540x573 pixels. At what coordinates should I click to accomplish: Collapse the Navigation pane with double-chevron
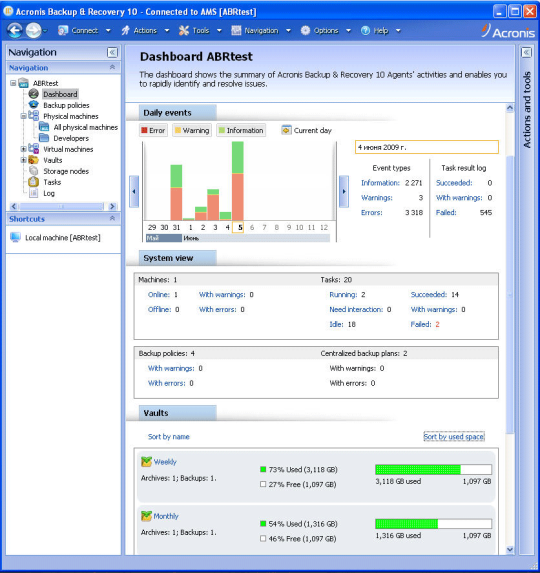coord(113,52)
